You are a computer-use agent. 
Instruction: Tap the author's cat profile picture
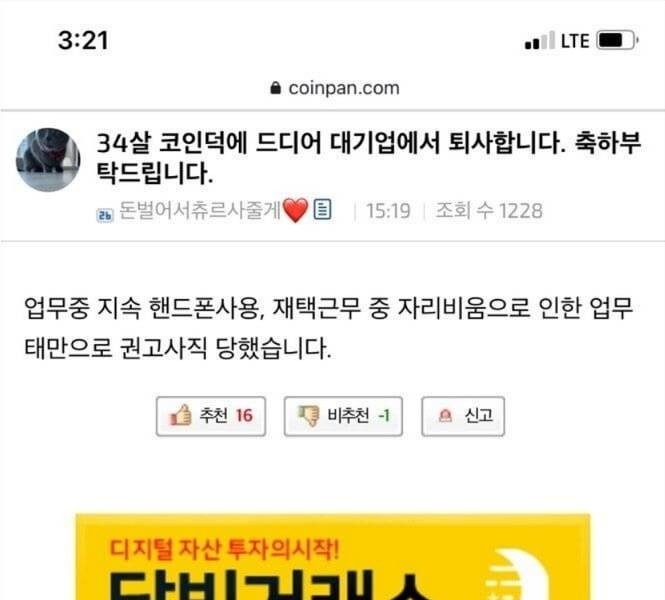click(x=48, y=160)
